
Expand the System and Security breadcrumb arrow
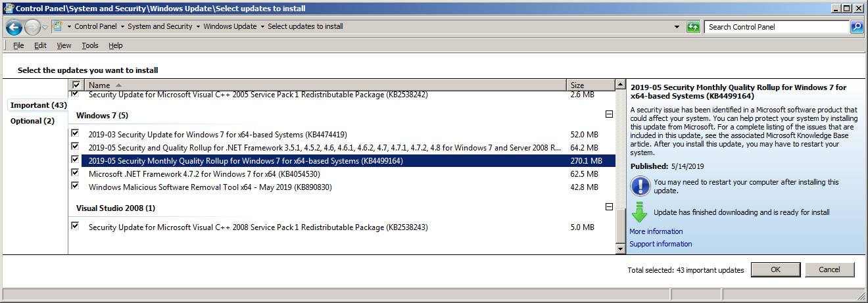pyautogui.click(x=198, y=27)
